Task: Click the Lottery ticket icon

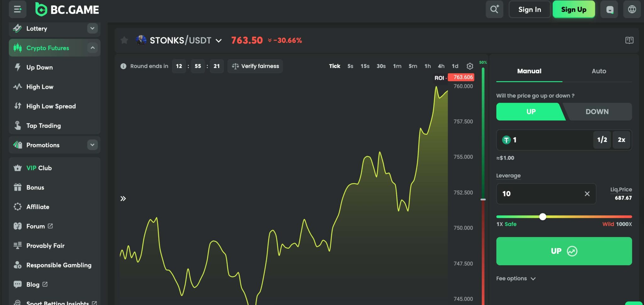Action: point(18,28)
